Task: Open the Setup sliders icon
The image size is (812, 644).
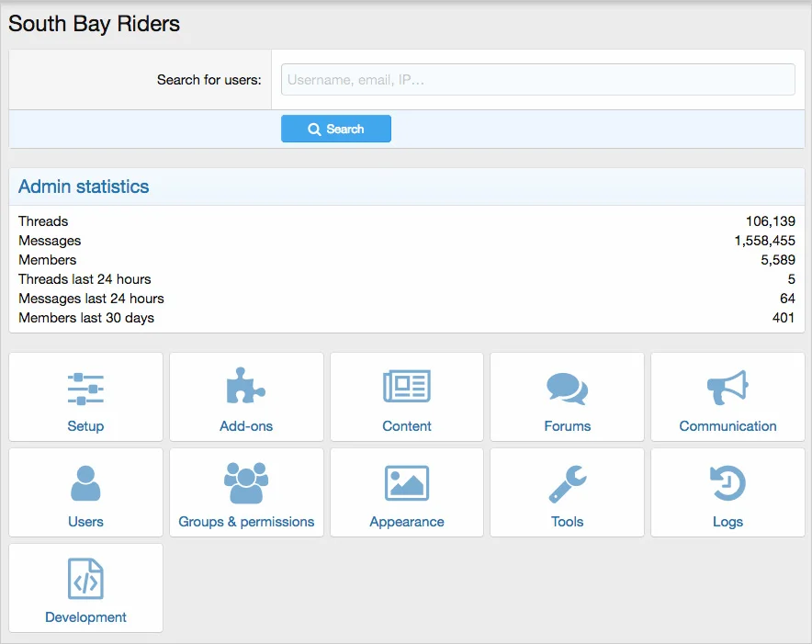Action: coord(85,389)
